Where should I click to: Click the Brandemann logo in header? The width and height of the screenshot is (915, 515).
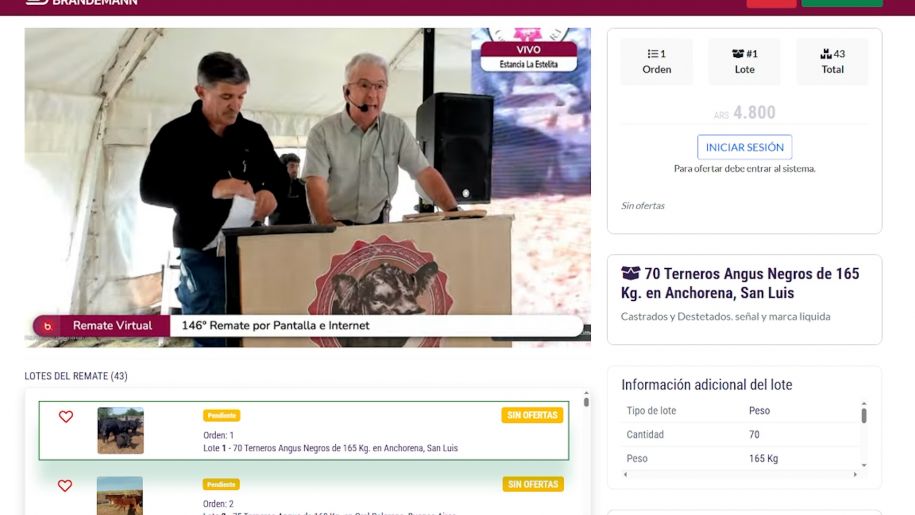pyautogui.click(x=82, y=3)
